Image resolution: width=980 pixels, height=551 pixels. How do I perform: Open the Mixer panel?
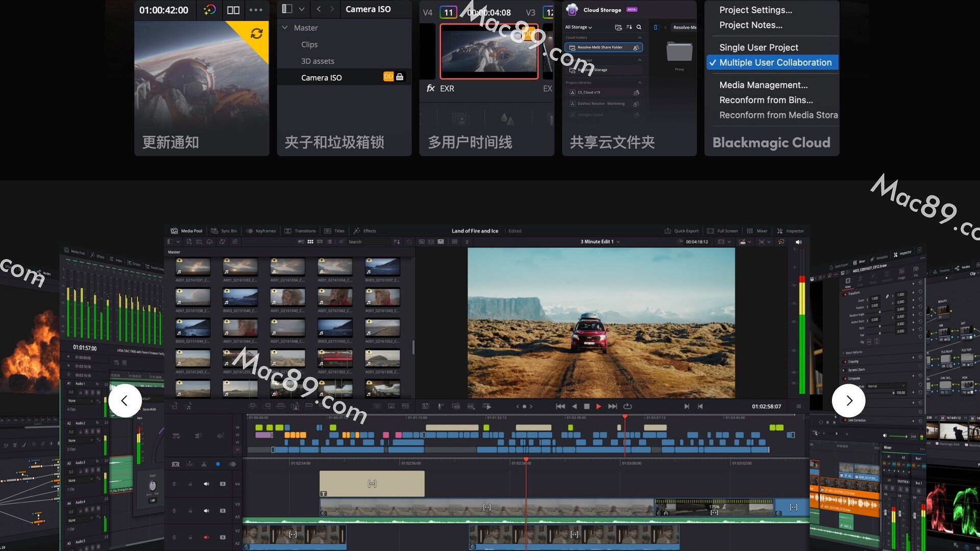click(757, 231)
